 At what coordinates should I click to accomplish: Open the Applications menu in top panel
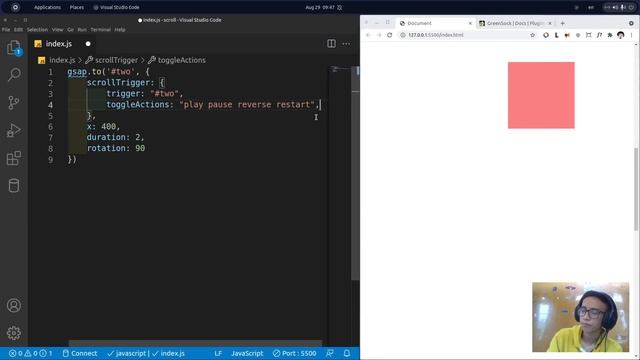[47, 7]
